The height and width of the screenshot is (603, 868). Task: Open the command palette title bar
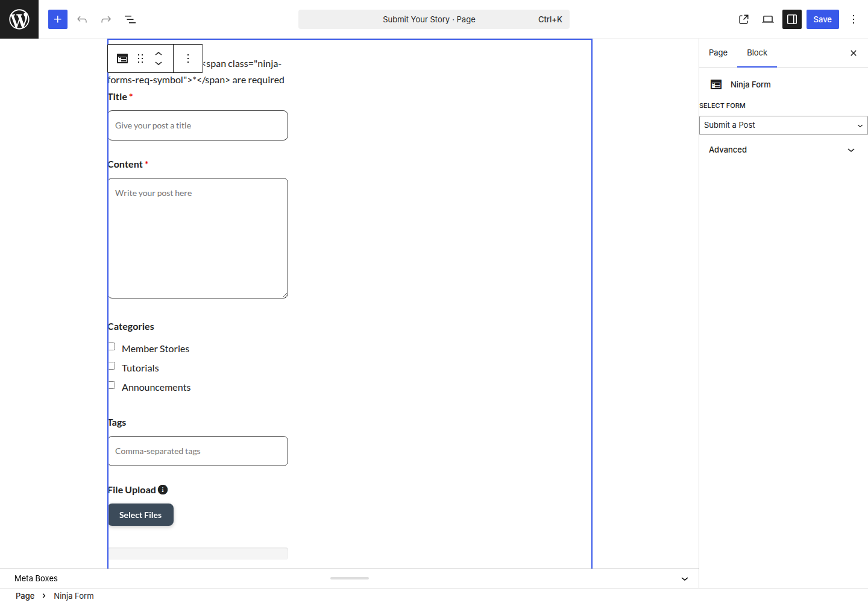pyautogui.click(x=434, y=19)
